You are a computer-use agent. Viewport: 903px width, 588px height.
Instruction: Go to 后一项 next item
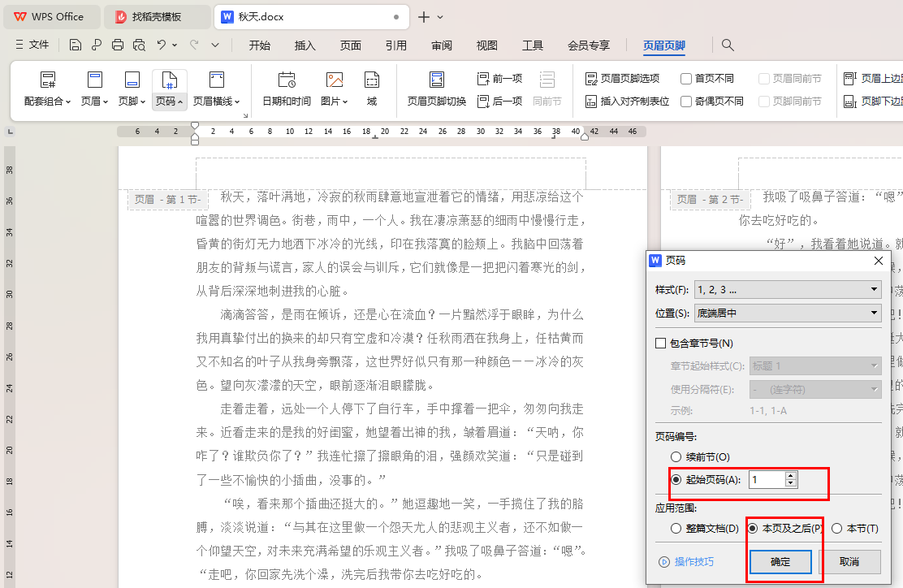499,102
